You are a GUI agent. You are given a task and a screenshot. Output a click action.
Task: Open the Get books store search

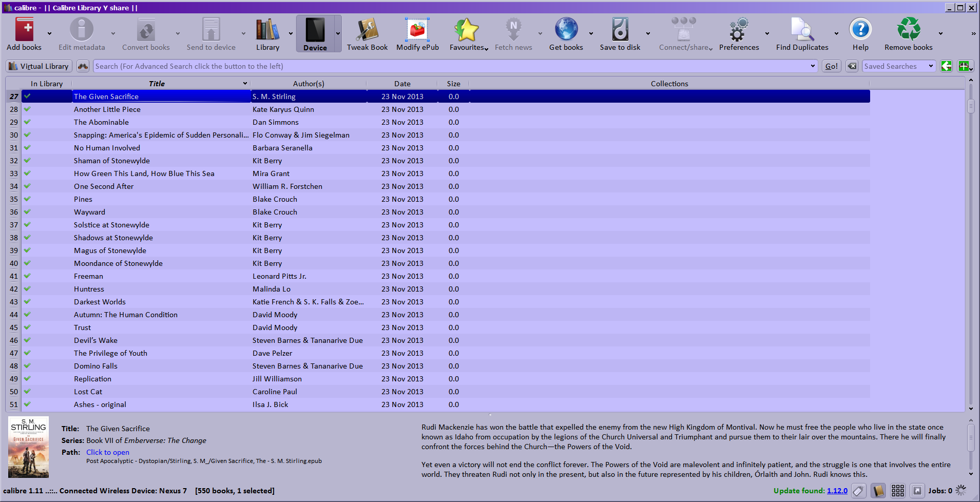click(x=566, y=29)
